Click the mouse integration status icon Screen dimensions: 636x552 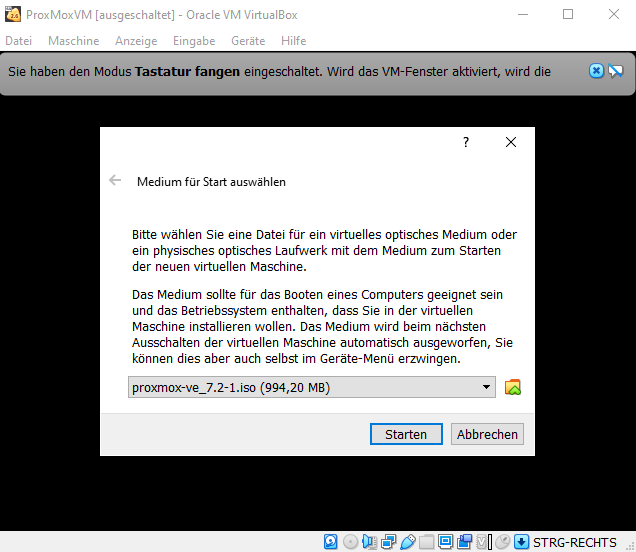click(x=503, y=542)
